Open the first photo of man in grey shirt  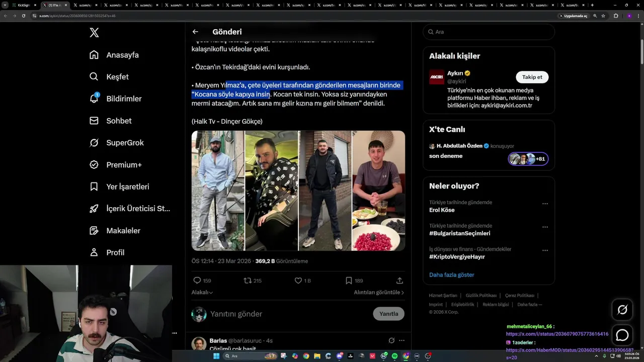pyautogui.click(x=218, y=191)
